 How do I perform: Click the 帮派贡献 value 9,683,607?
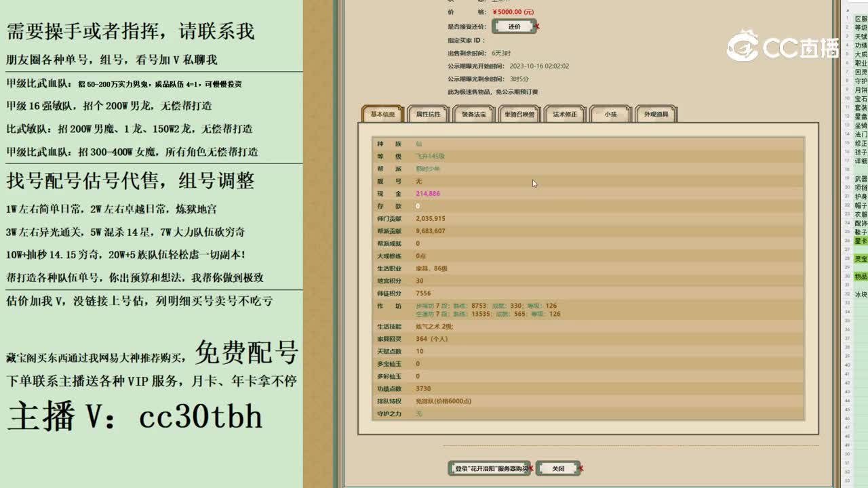tap(431, 231)
